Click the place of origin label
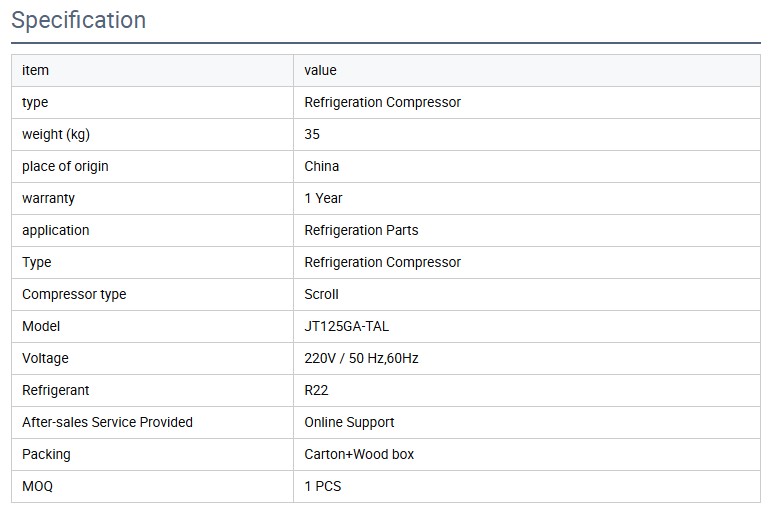 pos(65,166)
